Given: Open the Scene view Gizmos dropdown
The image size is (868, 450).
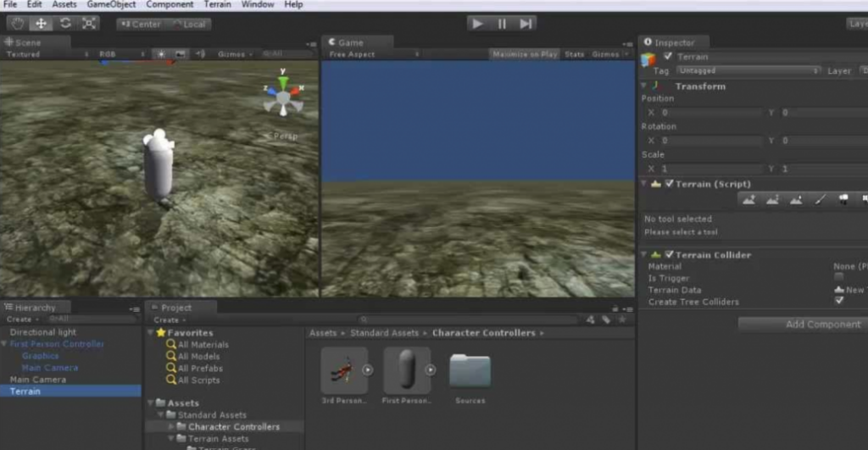Looking at the screenshot, I should tap(235, 54).
